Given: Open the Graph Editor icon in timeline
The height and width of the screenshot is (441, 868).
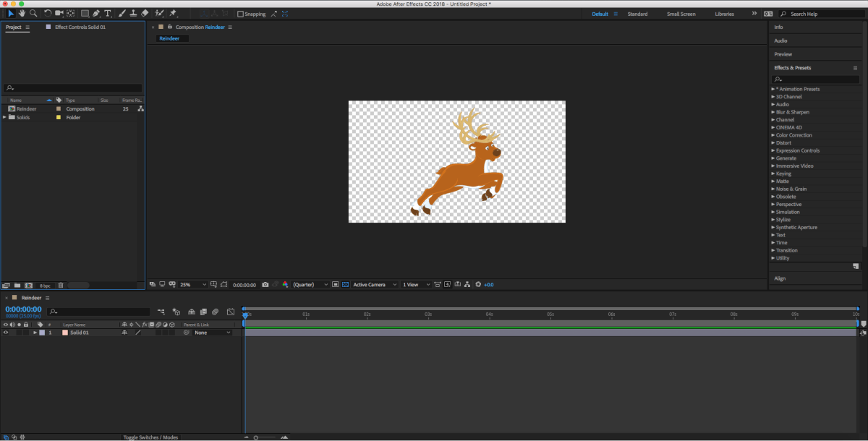Looking at the screenshot, I should click(231, 312).
